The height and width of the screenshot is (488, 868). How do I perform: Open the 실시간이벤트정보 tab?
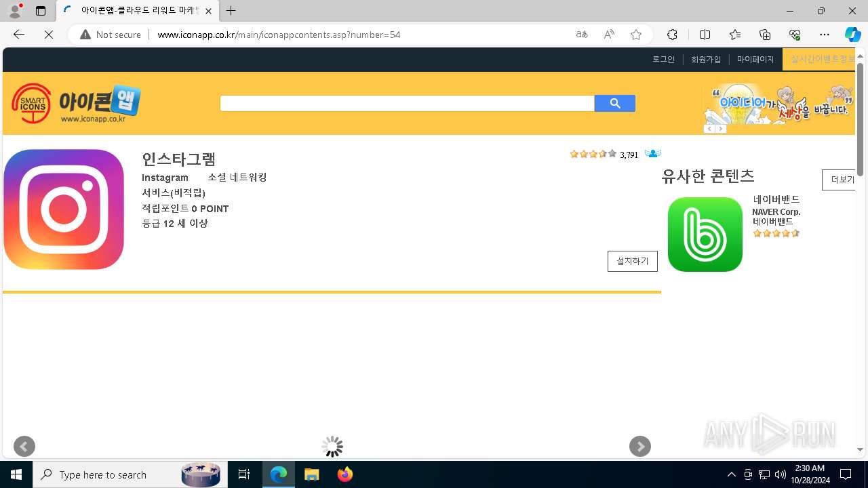[819, 60]
